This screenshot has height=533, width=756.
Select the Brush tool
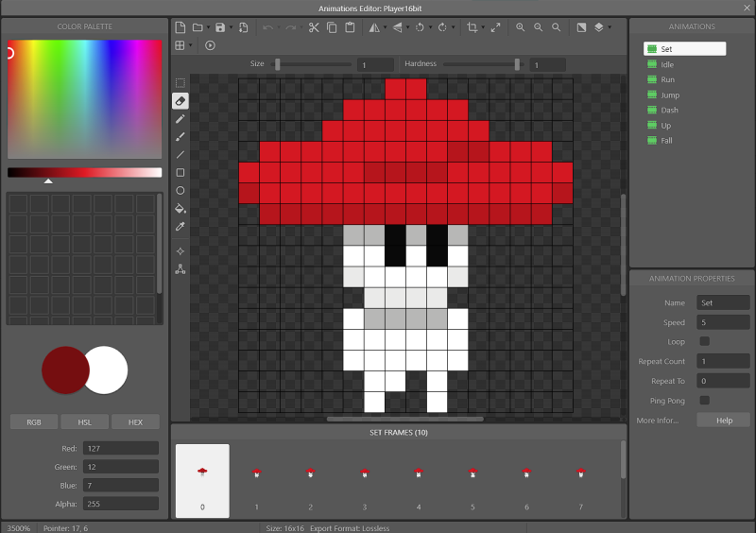click(180, 137)
